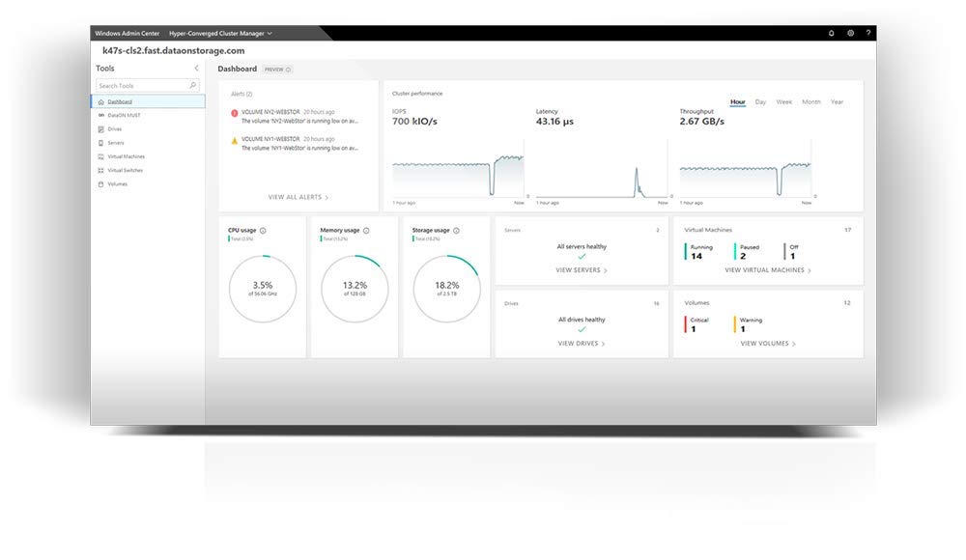Click the Search Tools input field
The image size is (966, 560).
(x=147, y=86)
